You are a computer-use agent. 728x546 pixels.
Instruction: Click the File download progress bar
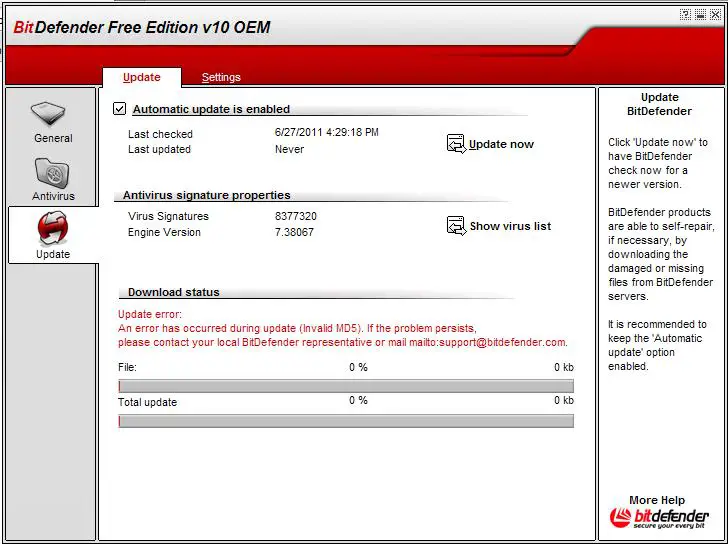tap(346, 386)
